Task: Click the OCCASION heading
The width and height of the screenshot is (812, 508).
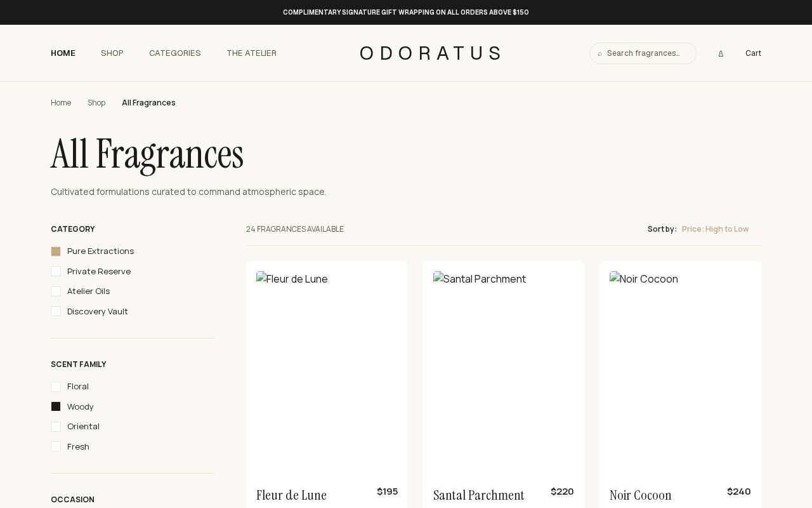Action: (x=72, y=500)
